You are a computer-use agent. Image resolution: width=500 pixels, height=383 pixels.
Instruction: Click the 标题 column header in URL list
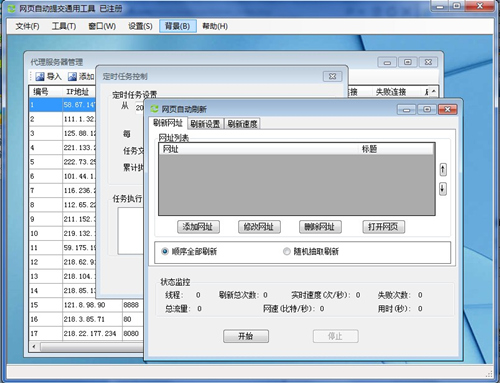tap(396, 149)
